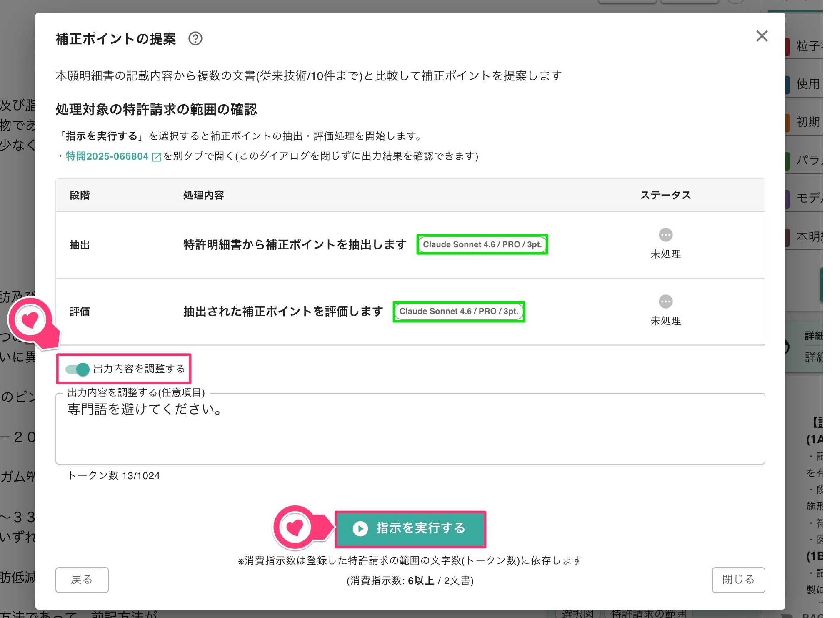This screenshot has height=618, width=840.
Task: Click the 未処理 status in 評価 row
Action: 666,321
